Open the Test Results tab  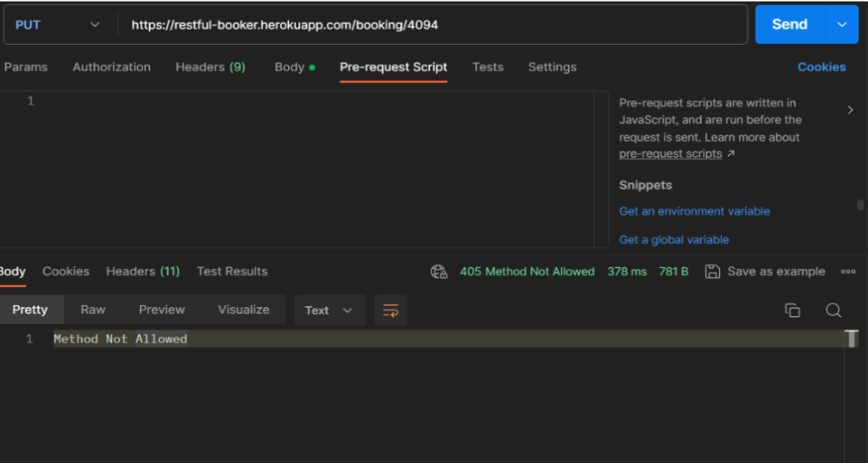pyautogui.click(x=232, y=271)
